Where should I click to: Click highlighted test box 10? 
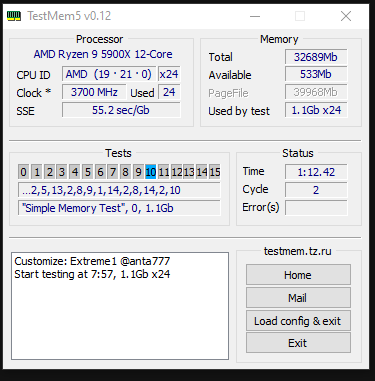[x=151, y=172]
